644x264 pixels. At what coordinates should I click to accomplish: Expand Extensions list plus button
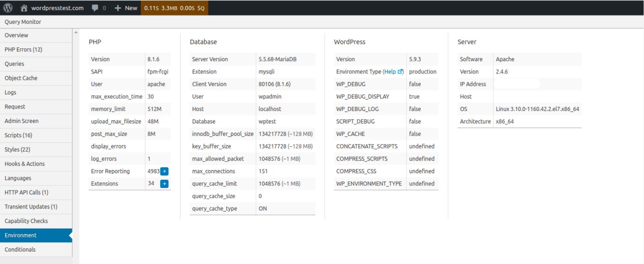coord(164,184)
